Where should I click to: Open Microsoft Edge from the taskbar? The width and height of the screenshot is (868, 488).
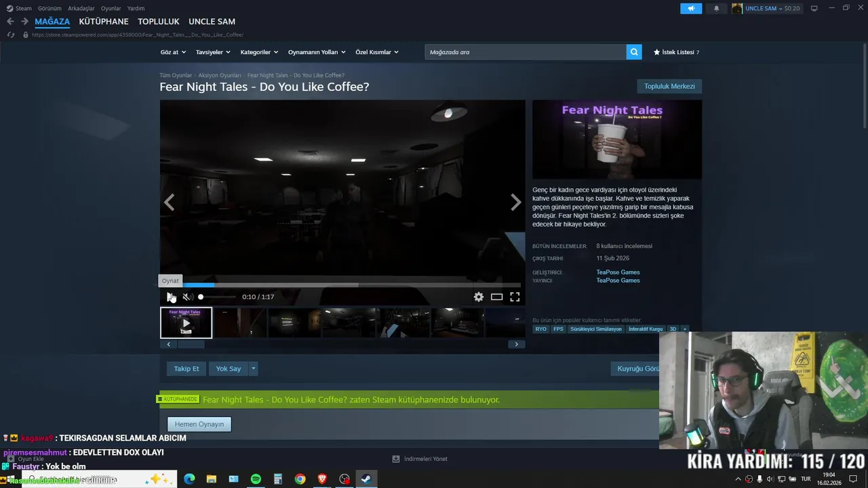coord(189,479)
